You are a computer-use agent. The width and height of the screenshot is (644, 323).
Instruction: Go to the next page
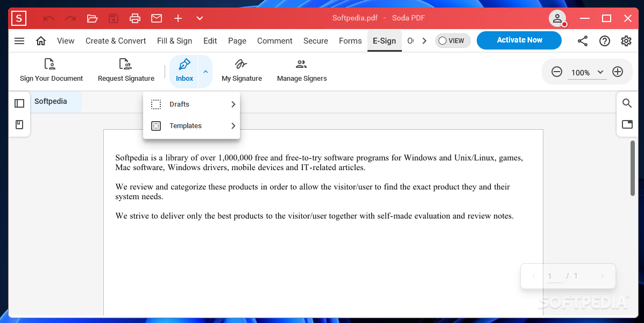click(603, 276)
